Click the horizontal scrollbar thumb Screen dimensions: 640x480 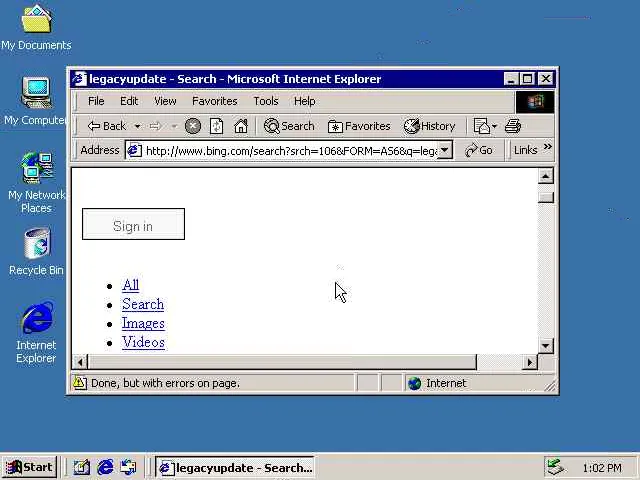pos(282,362)
